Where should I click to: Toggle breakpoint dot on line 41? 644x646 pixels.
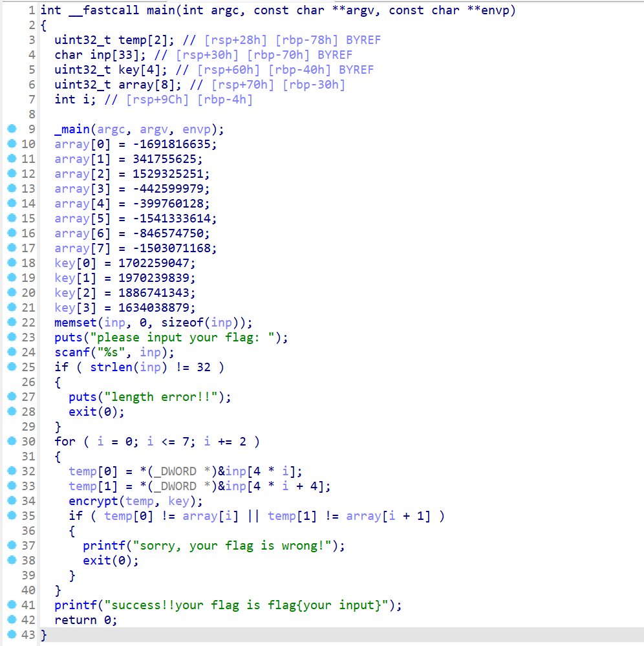click(12, 605)
